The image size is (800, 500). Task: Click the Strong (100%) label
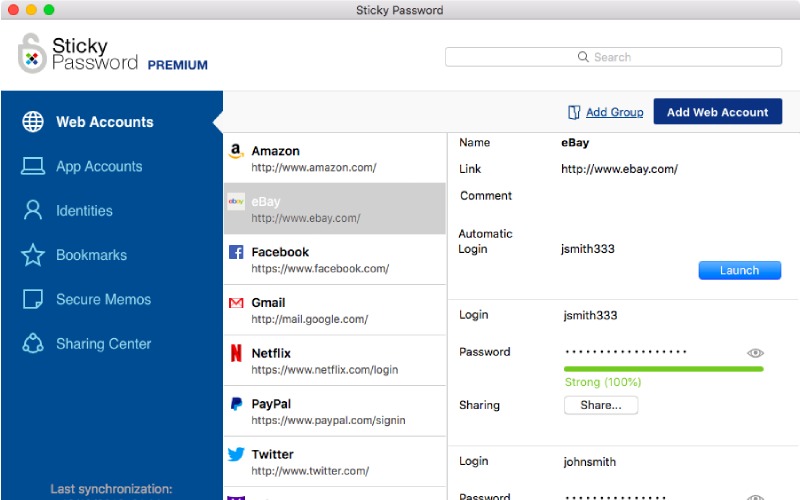pos(603,382)
